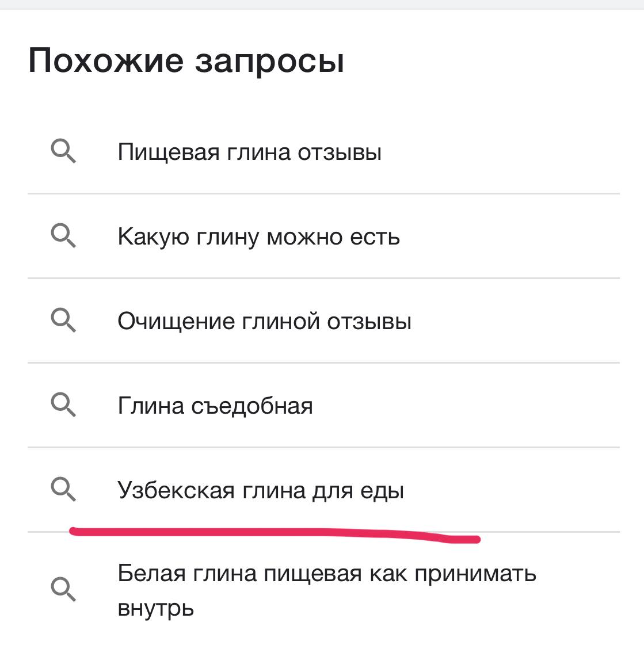Click the search icon beside "Пищевая глина отзывы"
The width and height of the screenshot is (644, 645).
[63, 152]
